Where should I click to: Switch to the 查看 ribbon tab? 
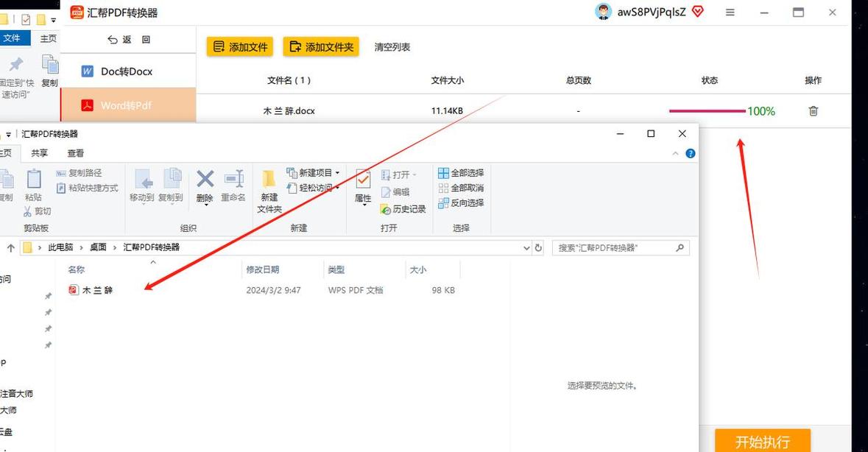75,153
